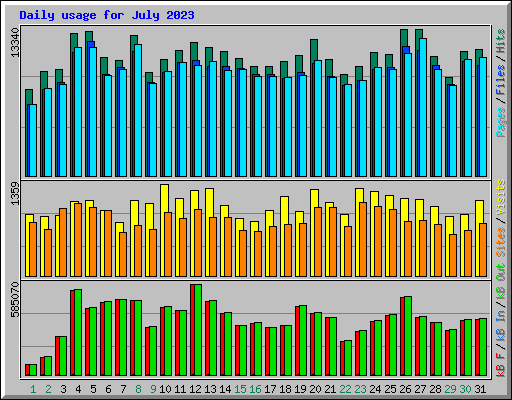Viewport: 512px width, 400px height.
Task: Click the 13340 axis value
Action: pos(15,43)
